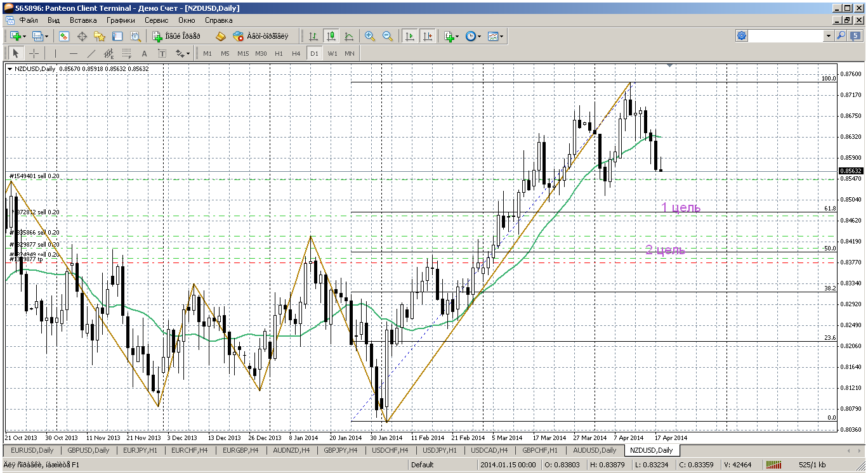Expand the Indicators dropdown arrow
This screenshot has width=868, height=473.
pyautogui.click(x=457, y=37)
